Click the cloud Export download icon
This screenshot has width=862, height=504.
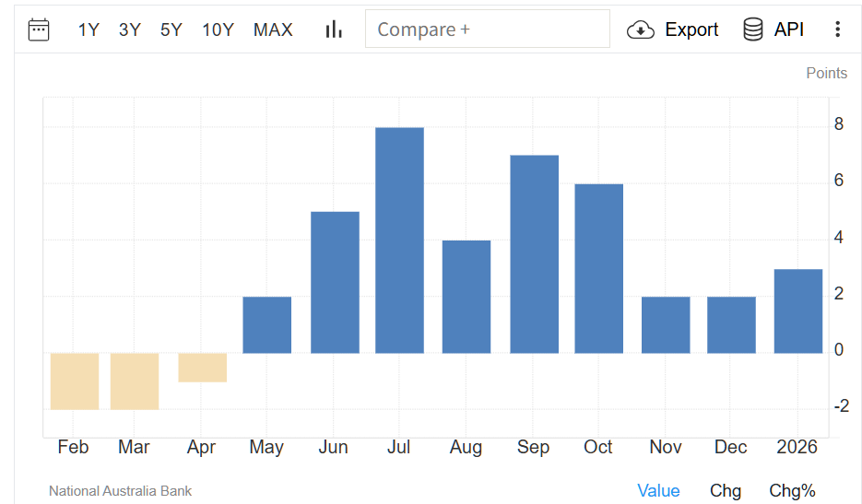tap(641, 29)
